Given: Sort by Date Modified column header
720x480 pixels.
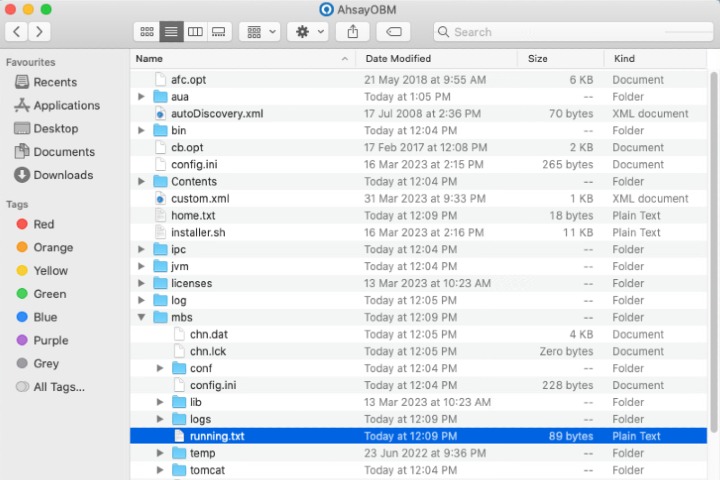Looking at the screenshot, I should [398, 59].
